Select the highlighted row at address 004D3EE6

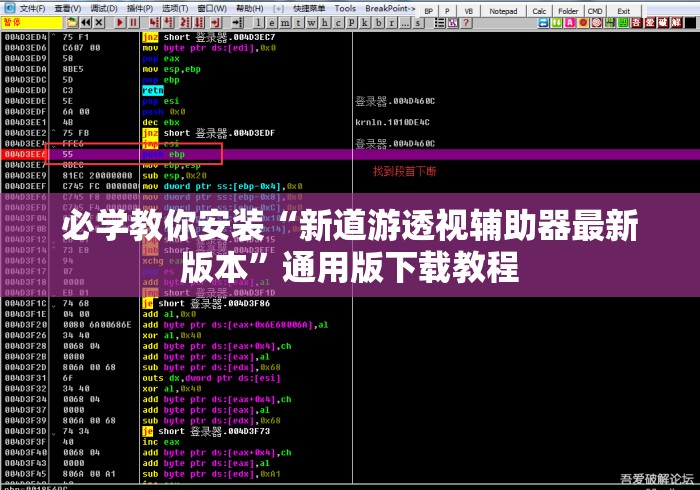point(350,154)
